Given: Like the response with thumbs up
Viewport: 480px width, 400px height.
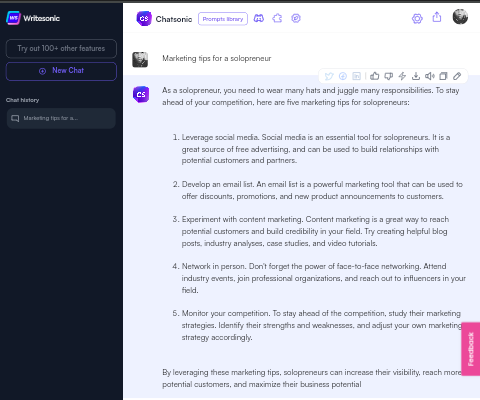Looking at the screenshot, I should click(x=375, y=76).
